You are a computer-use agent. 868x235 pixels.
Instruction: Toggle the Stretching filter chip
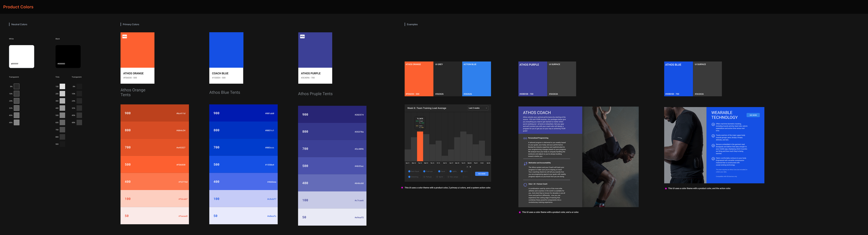(414, 177)
